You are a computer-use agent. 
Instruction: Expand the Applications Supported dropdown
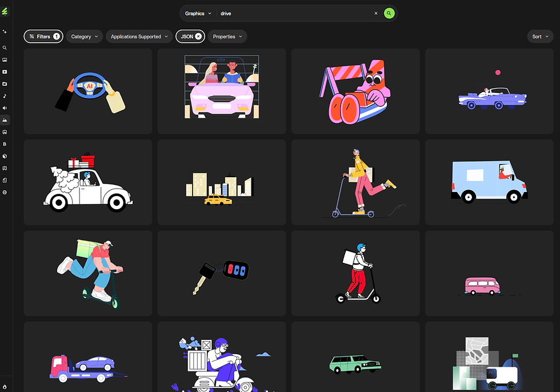point(139,36)
